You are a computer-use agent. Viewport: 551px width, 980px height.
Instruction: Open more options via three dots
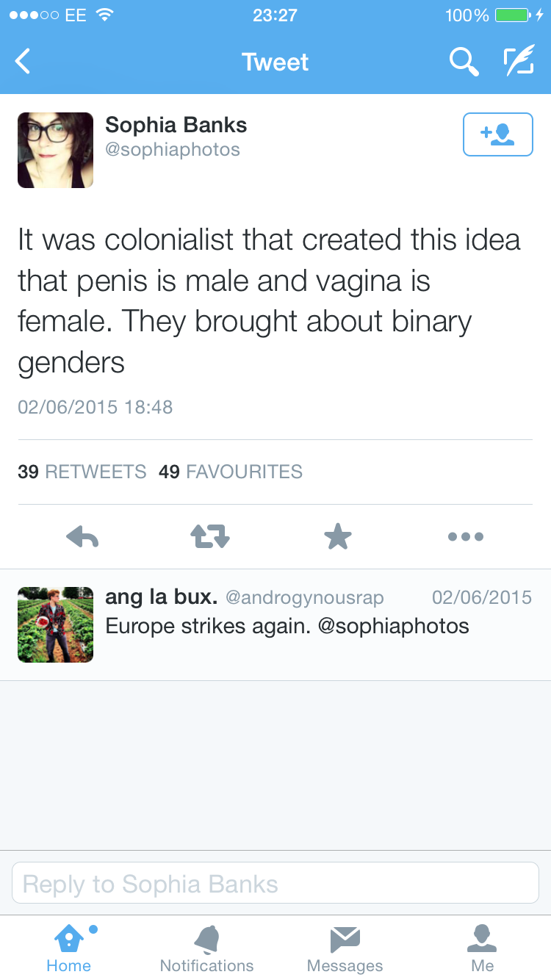tap(466, 537)
